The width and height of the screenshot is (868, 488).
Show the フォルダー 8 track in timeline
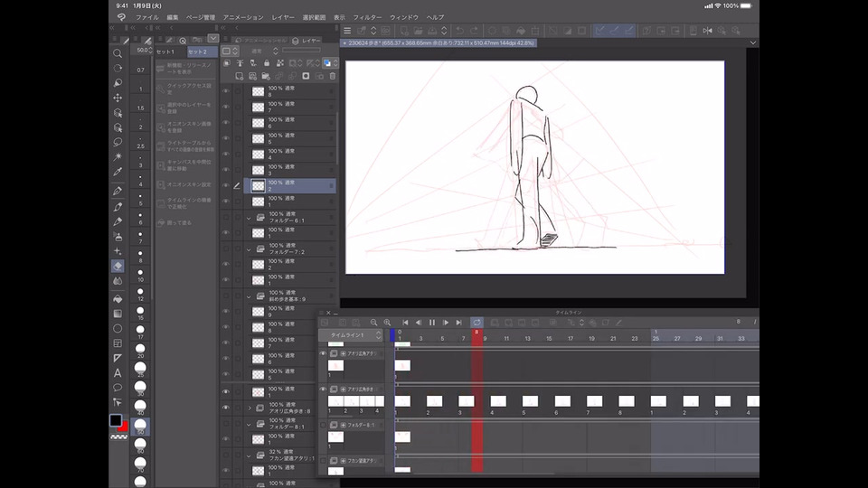coord(324,425)
